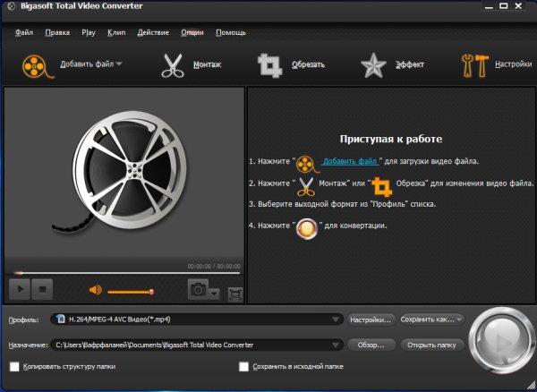Screen dimensions: 537x392
Task: Click the Обзор... browse button
Action: [371, 345]
